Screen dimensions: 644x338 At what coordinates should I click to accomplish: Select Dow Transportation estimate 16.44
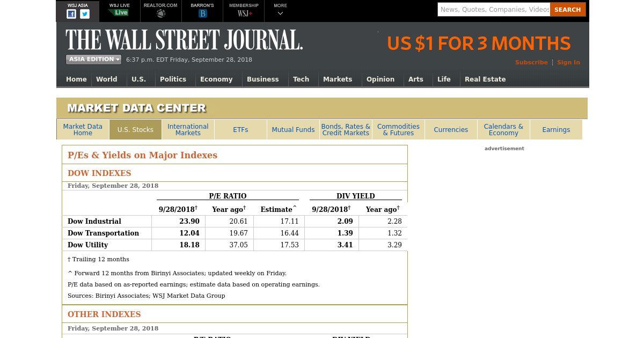pyautogui.click(x=289, y=233)
